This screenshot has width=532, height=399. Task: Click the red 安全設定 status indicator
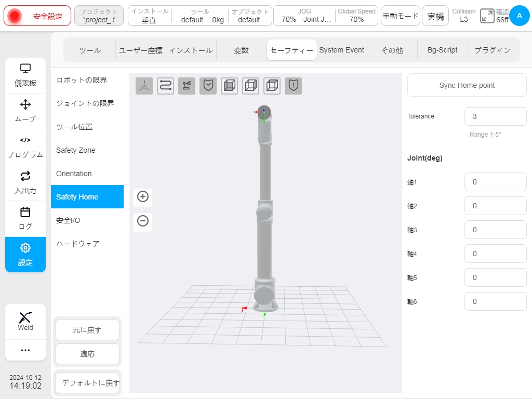click(37, 16)
